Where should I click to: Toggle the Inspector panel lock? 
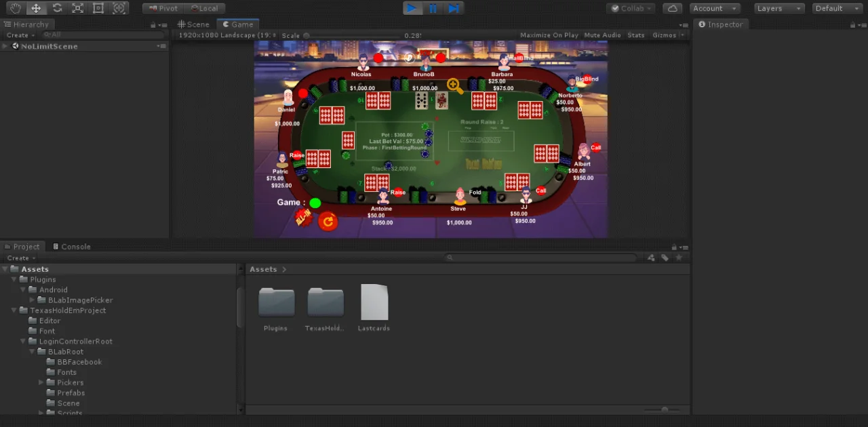click(x=852, y=25)
